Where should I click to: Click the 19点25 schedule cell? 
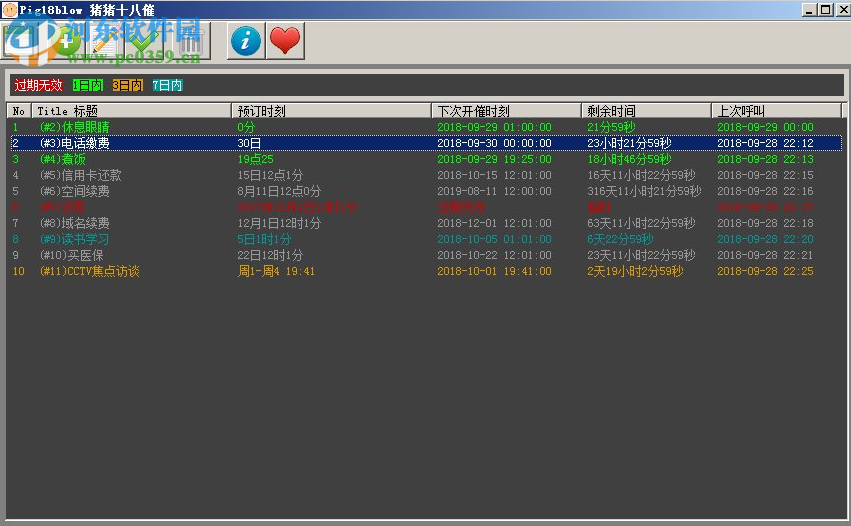[255, 159]
